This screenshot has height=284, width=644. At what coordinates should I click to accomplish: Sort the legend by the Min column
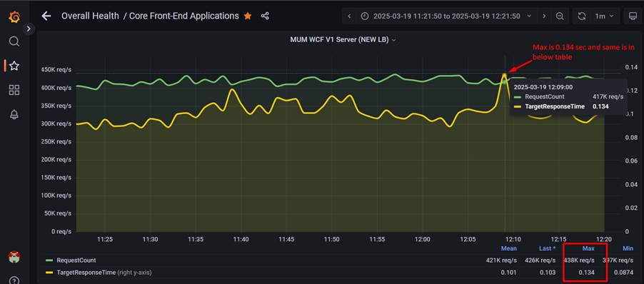tap(628, 248)
